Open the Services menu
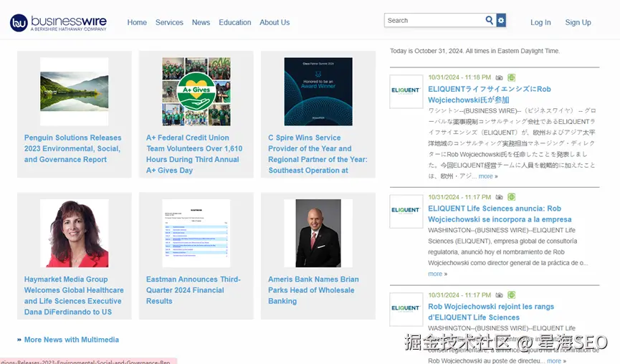This screenshot has width=620, height=364. coord(169,22)
